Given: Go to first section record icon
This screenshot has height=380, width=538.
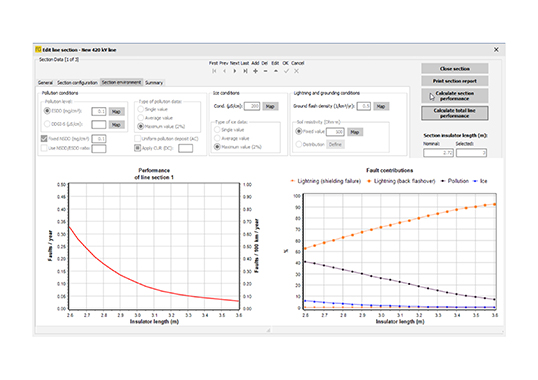Looking at the screenshot, I should coord(214,71).
